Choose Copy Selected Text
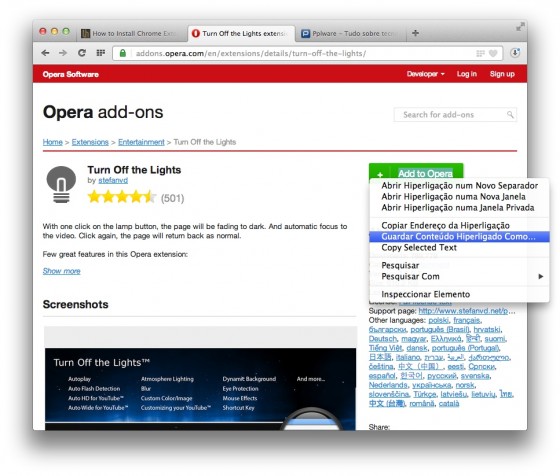Viewport: 560px width, 476px height. point(459,247)
